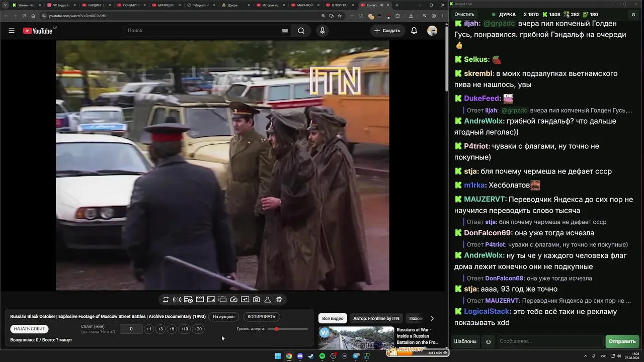Switch to the КАРДИНГ tab
This screenshot has height=362, width=644.
(x=96, y=5)
